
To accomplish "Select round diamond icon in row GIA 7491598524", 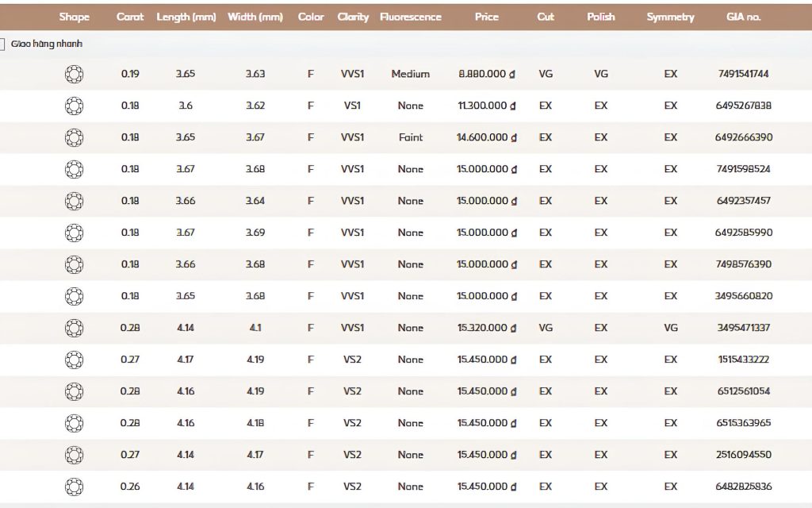I will coord(74,170).
